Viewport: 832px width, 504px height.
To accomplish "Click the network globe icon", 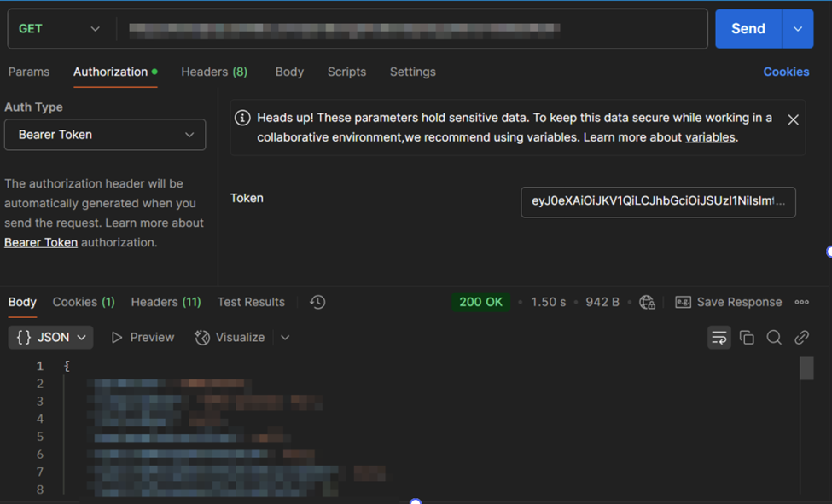I will 647,302.
